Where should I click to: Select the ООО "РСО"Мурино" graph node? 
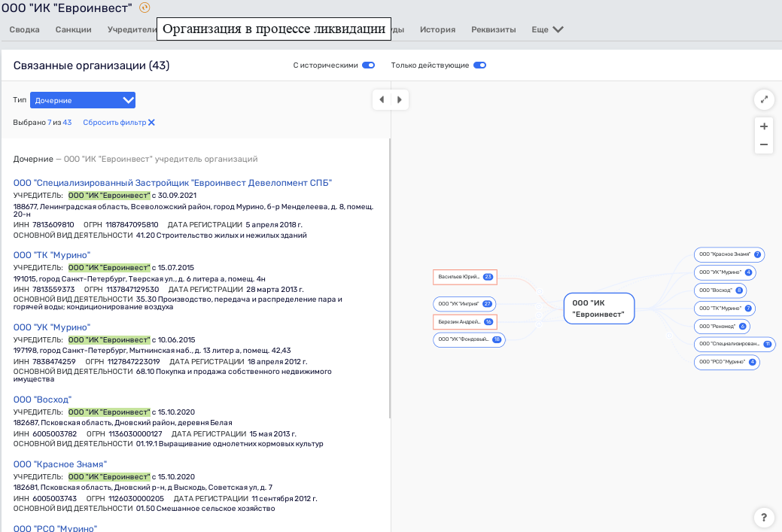[x=726, y=362]
